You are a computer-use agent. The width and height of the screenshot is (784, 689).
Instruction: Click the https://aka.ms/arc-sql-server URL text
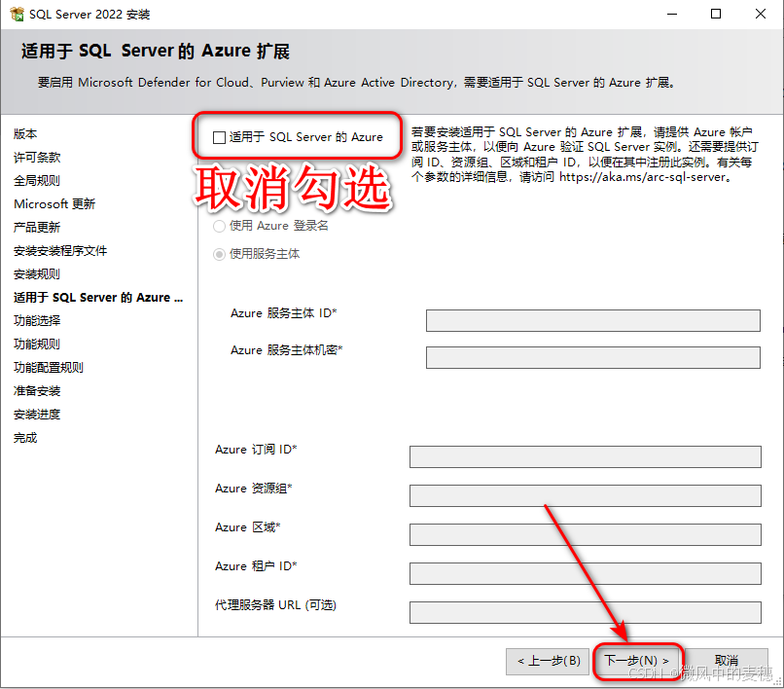click(x=643, y=177)
